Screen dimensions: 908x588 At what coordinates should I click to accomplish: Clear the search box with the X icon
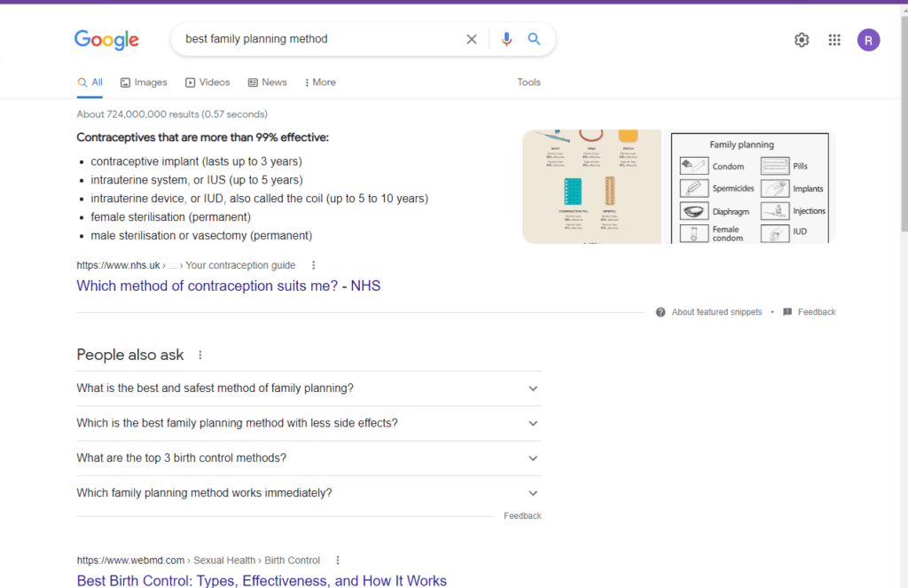tap(472, 39)
